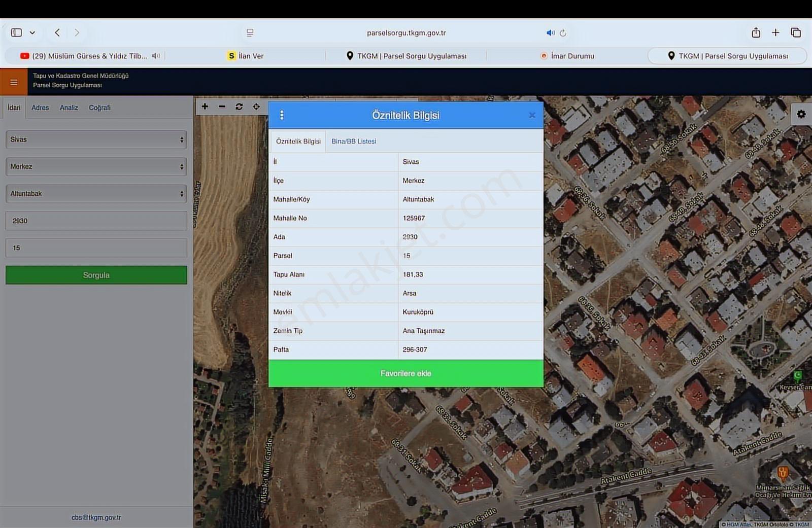Open sidebar options chevron

32,33
